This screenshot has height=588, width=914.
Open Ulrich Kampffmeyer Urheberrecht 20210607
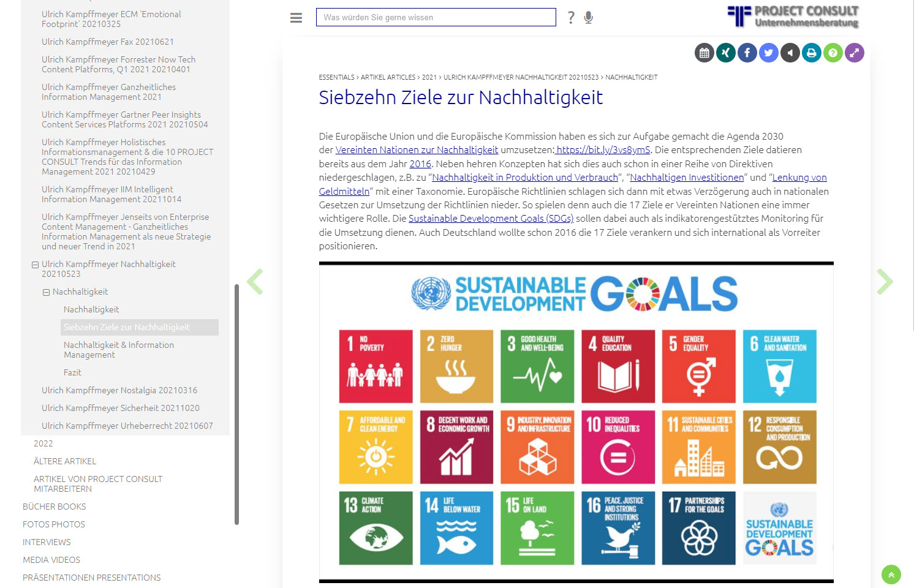point(127,426)
